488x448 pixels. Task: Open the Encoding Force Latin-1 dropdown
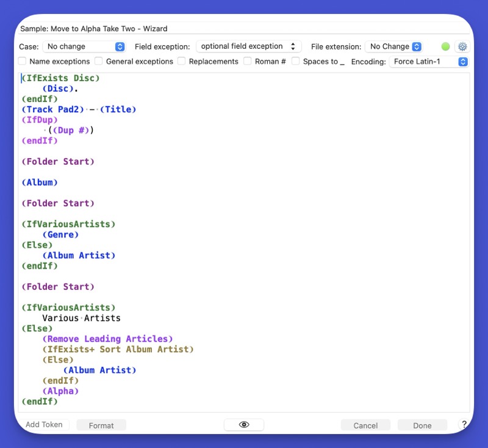click(429, 62)
